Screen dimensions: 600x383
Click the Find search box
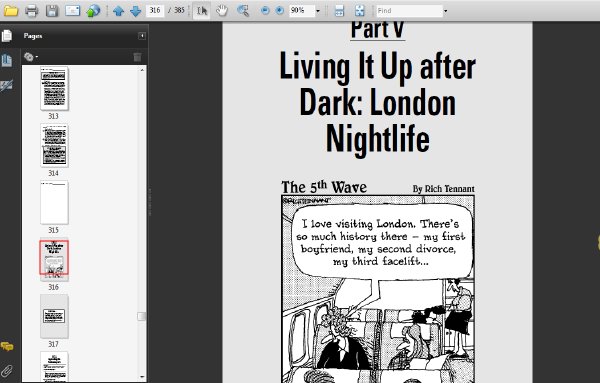coord(409,11)
